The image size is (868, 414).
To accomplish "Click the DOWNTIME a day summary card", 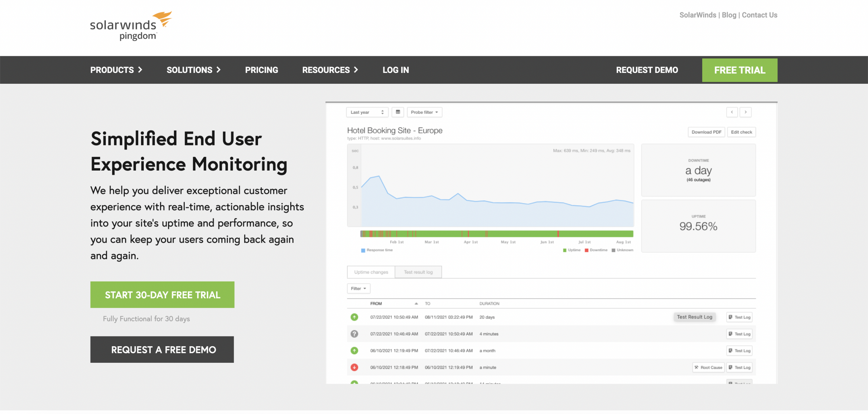I will coord(698,170).
